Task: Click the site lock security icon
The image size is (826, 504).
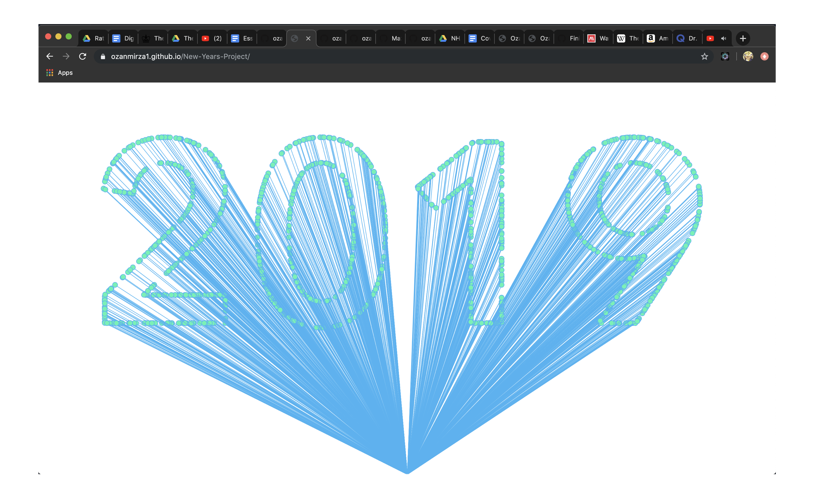Action: [103, 56]
